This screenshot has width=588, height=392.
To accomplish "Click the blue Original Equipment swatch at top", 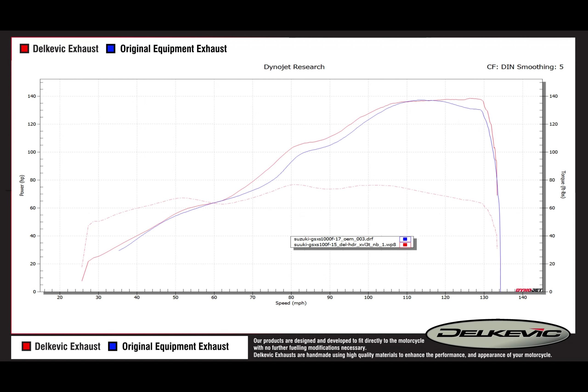I will point(111,48).
